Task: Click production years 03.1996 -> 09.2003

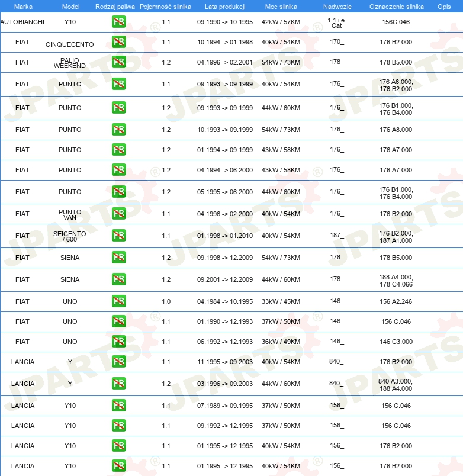Action: click(225, 384)
